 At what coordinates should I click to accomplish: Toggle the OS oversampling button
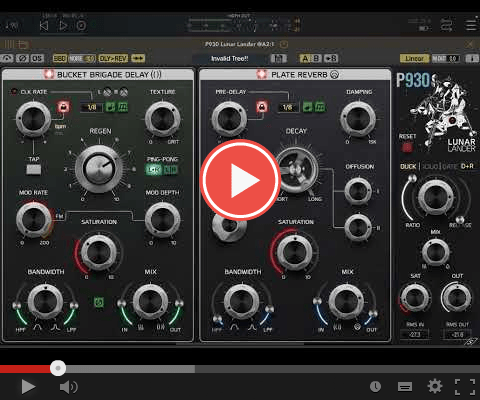[x=37, y=59]
